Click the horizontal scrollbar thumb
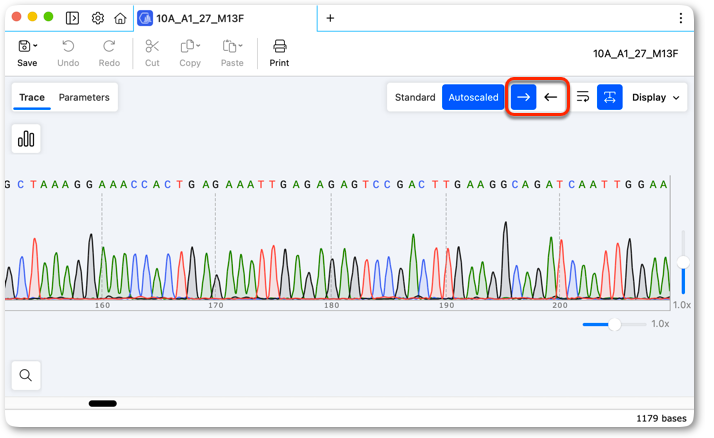Screen dimensions: 714x438 pos(103,403)
